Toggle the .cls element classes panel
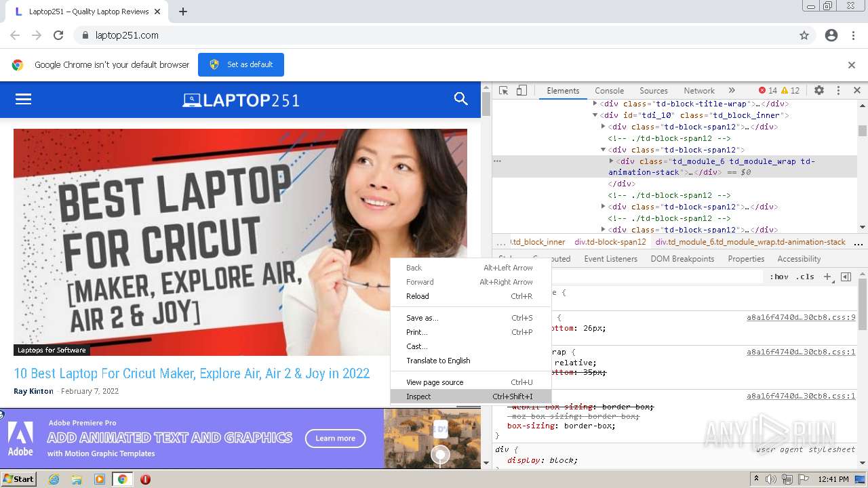 pyautogui.click(x=805, y=277)
